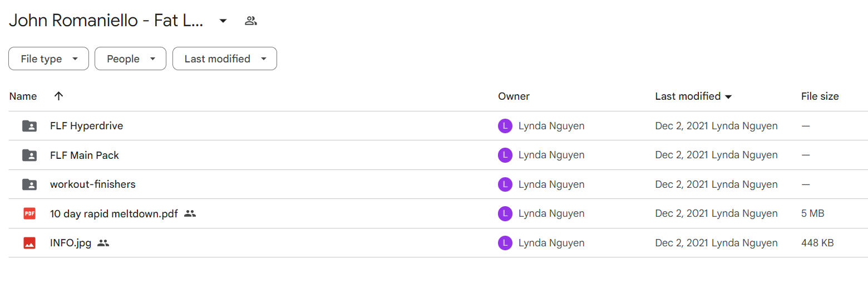The image size is (868, 287).
Task: Open the Last modified filter dropdown
Action: tap(225, 59)
